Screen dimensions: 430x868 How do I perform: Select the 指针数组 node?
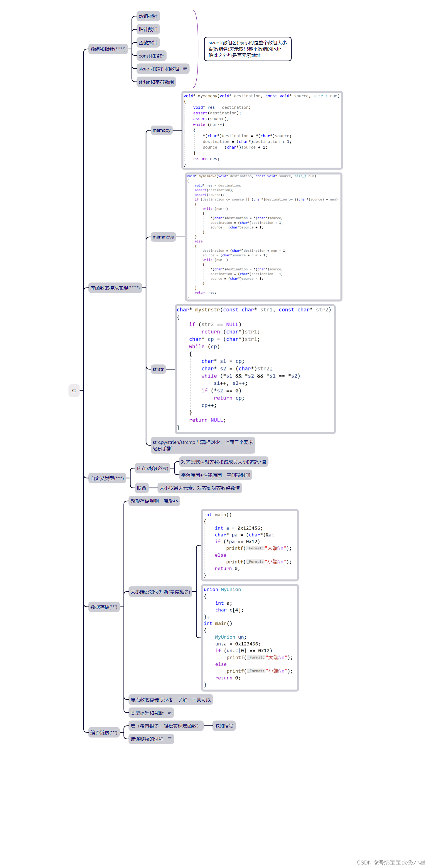(148, 29)
